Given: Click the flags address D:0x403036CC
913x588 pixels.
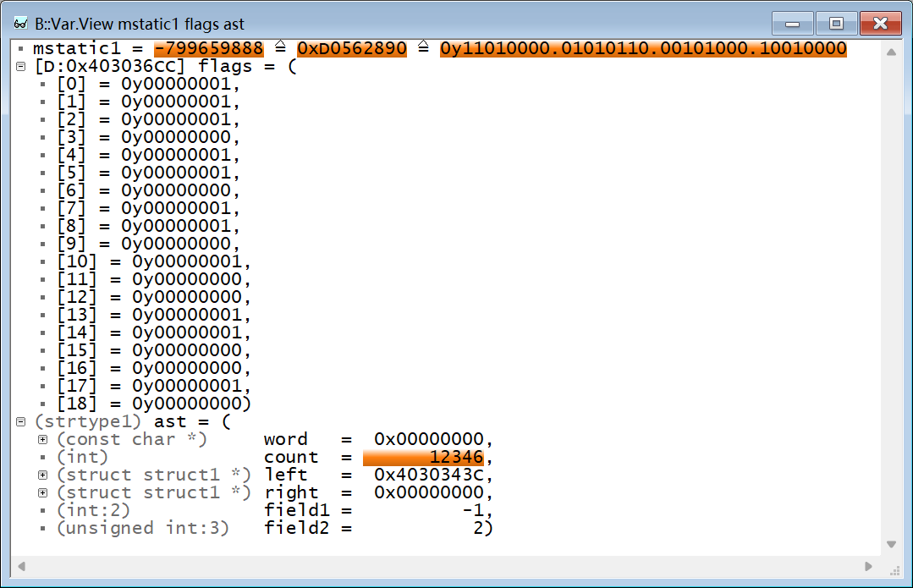Looking at the screenshot, I should coord(109,66).
